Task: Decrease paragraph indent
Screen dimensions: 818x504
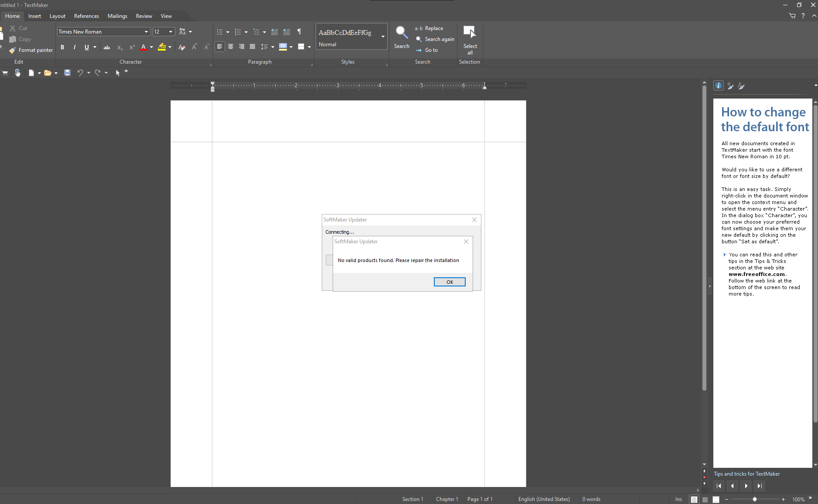Action: (286, 32)
